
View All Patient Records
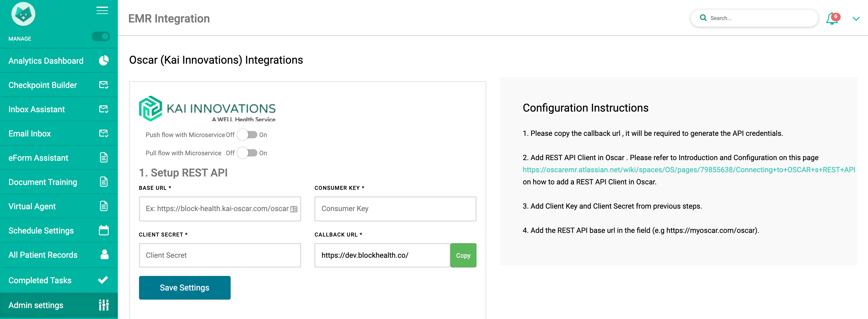pos(59,255)
